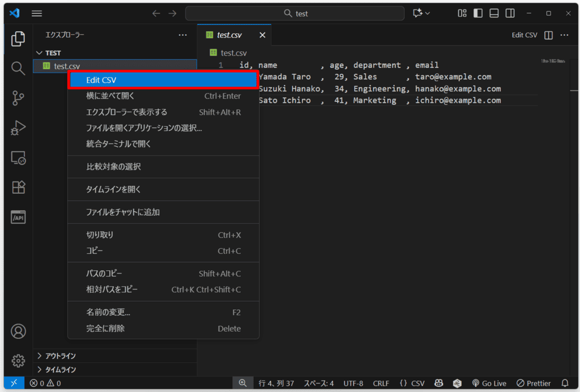
Task: Close the test.csv editor tab
Action: [262, 35]
